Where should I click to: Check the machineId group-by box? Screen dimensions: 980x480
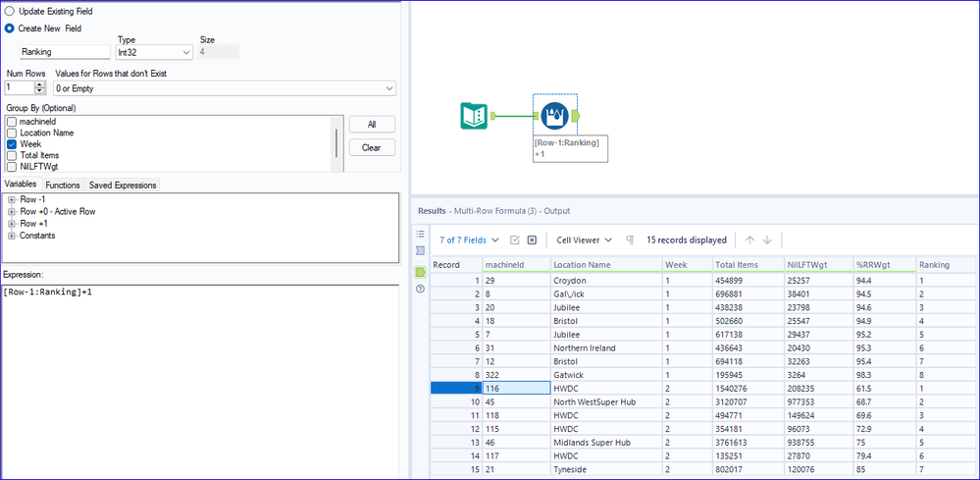click(x=12, y=122)
